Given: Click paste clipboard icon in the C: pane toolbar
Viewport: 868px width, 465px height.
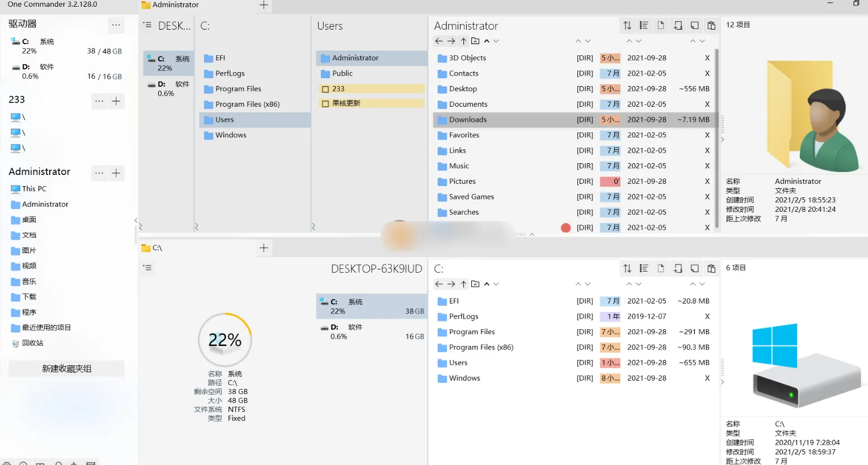Looking at the screenshot, I should coord(711,268).
